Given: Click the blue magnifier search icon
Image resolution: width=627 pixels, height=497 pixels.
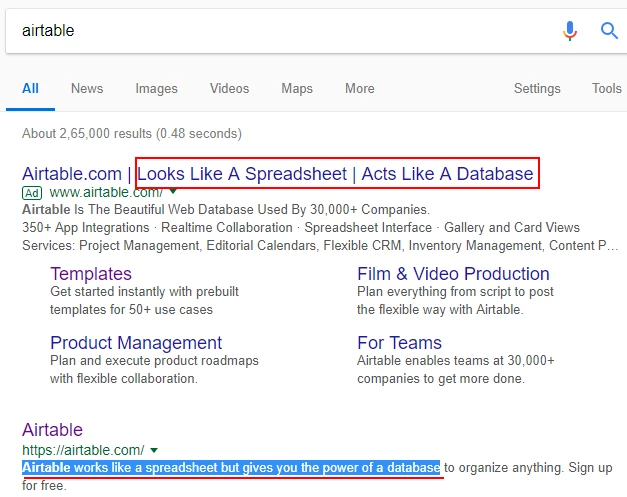Looking at the screenshot, I should click(x=609, y=30).
